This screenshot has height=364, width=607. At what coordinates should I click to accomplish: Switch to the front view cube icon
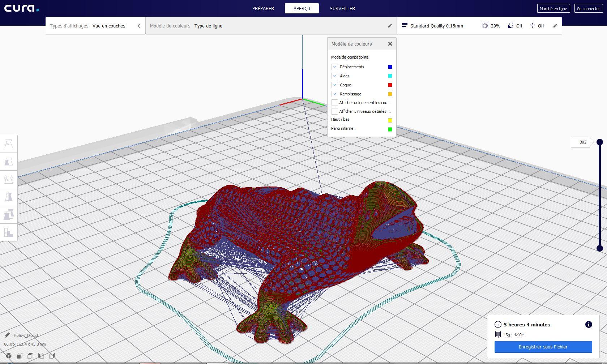20,356
